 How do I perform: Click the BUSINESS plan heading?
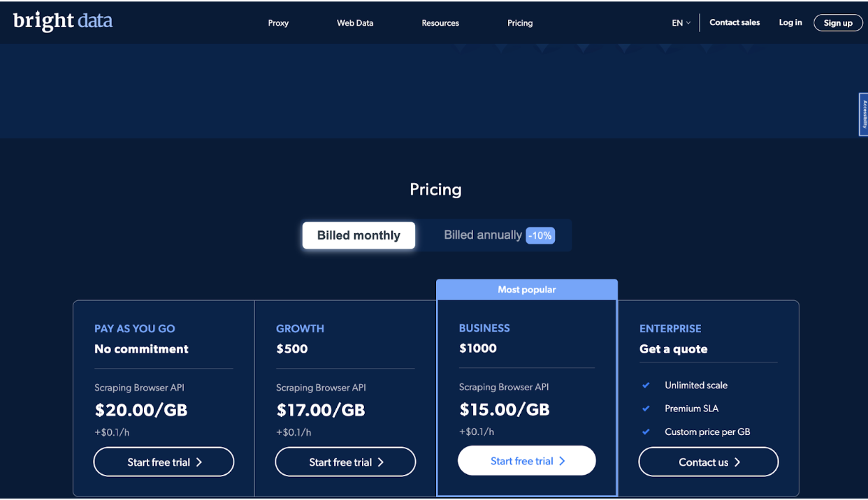484,328
